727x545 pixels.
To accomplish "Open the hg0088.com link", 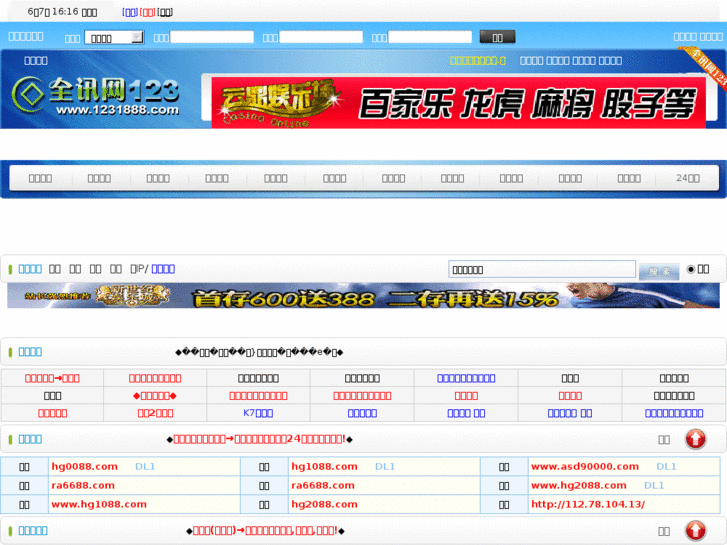I will click(x=84, y=467).
